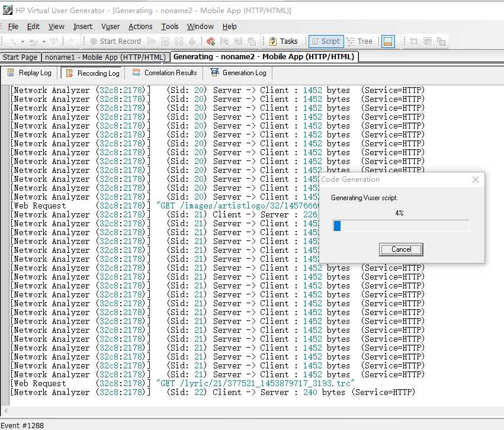Open the Correlation Results tab
Screen dimensions: 504x430
(165, 73)
